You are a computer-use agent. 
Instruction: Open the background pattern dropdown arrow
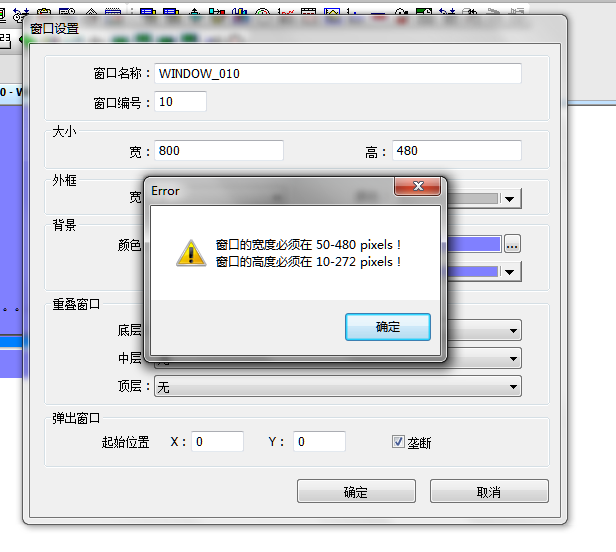tap(510, 272)
